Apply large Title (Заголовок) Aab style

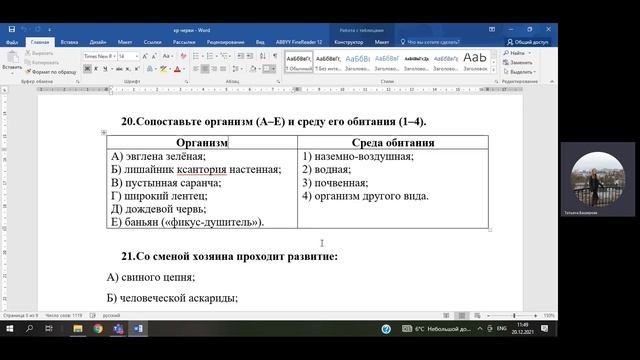[x=475, y=62]
